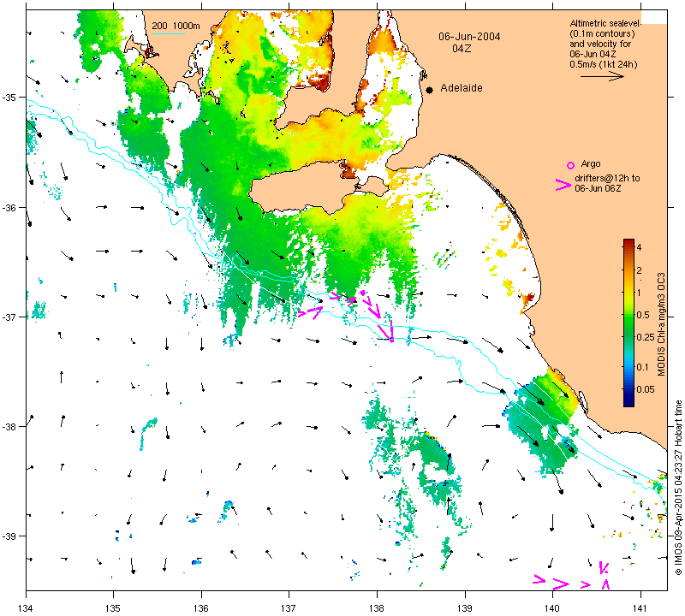
Task: Click the longitude axis label 141
Action: pyautogui.click(x=640, y=607)
